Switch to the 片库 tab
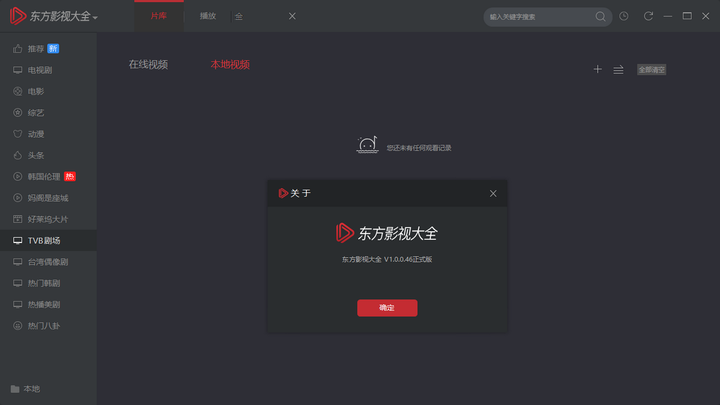The height and width of the screenshot is (405, 720). click(159, 16)
